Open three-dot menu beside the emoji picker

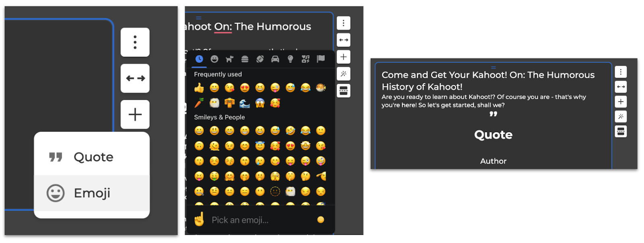343,23
